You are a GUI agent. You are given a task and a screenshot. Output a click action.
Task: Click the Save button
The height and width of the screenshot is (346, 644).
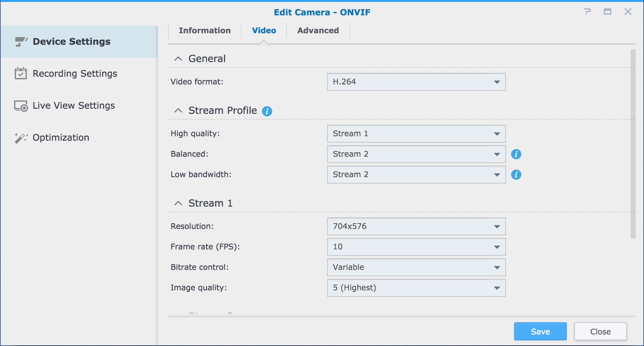point(540,331)
